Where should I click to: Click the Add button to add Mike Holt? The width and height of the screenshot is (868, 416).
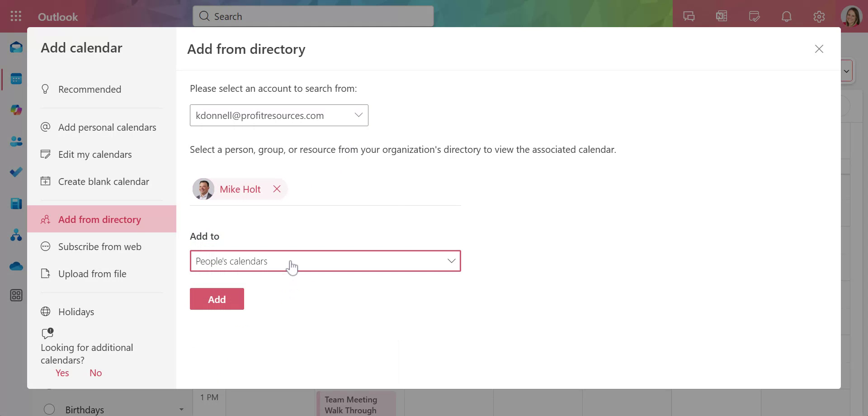click(217, 299)
